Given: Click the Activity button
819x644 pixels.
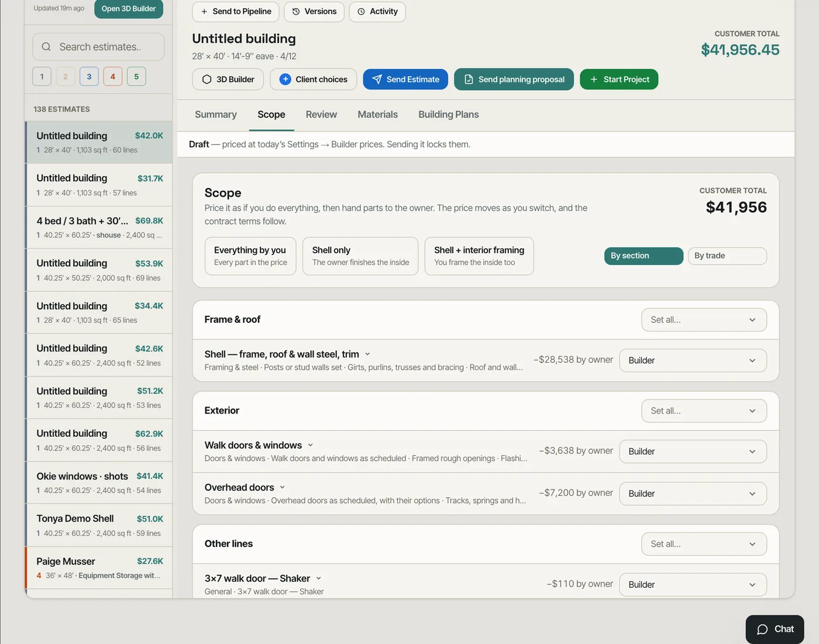Looking at the screenshot, I should coord(377,12).
